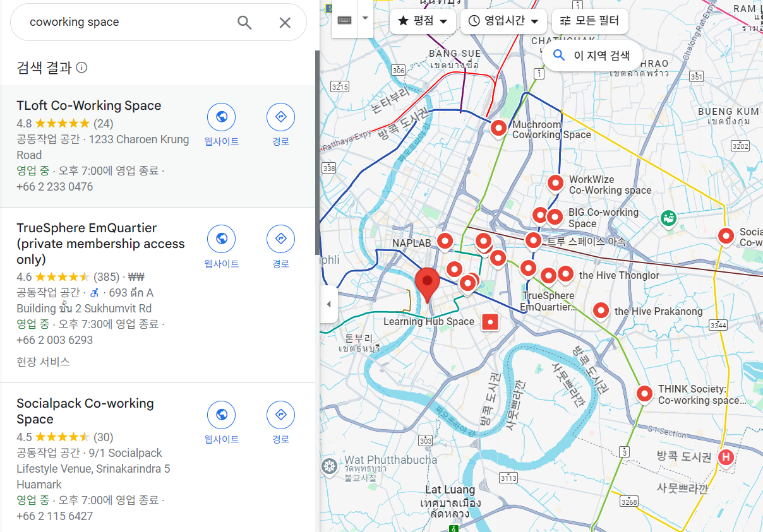Click TrueSphere phone number +66 2 003 6293
Image resolution: width=763 pixels, height=532 pixels.
(x=55, y=340)
